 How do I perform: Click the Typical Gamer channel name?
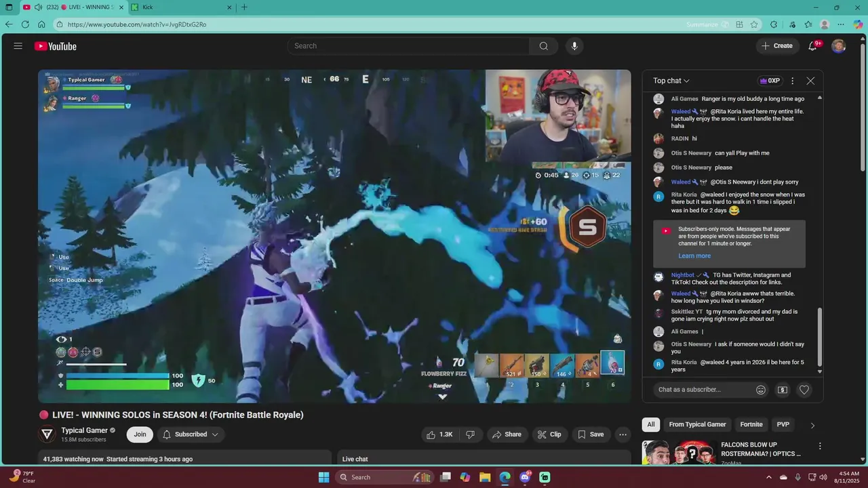85,430
